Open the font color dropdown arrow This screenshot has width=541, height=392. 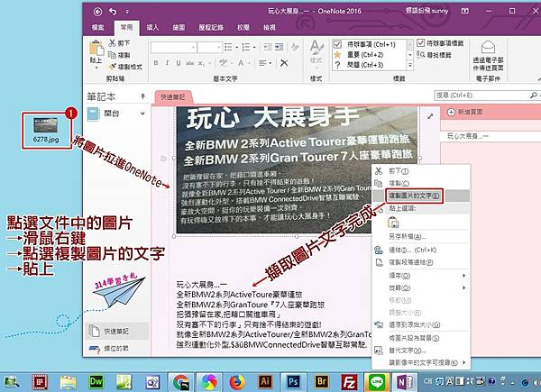point(250,63)
